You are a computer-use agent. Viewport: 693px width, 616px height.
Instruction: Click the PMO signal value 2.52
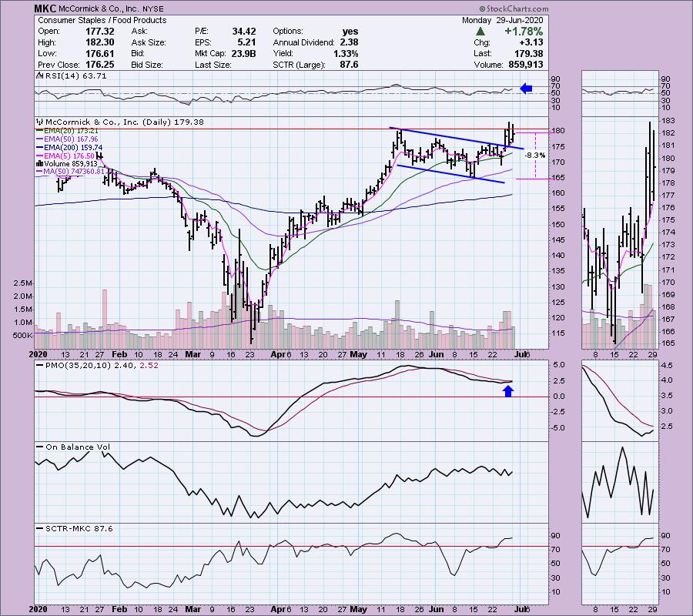coord(149,366)
